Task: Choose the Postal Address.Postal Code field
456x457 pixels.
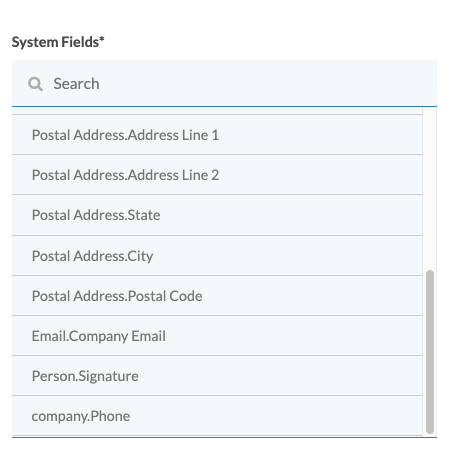Action: 217,296
